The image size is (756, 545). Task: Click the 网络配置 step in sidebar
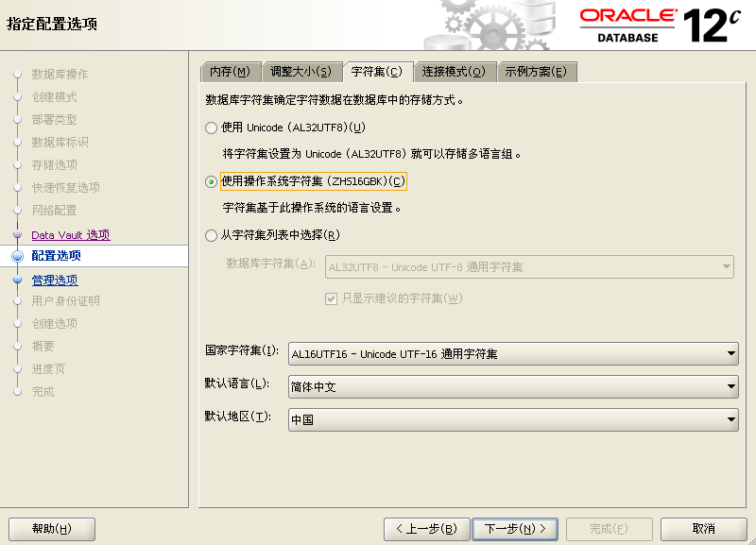(x=55, y=210)
